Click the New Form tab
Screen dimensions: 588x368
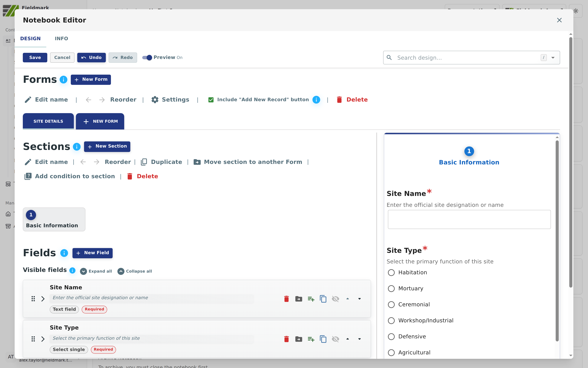pos(100,121)
